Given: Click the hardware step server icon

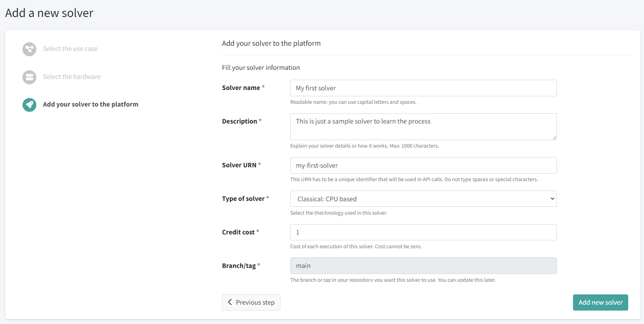Looking at the screenshot, I should tap(29, 77).
